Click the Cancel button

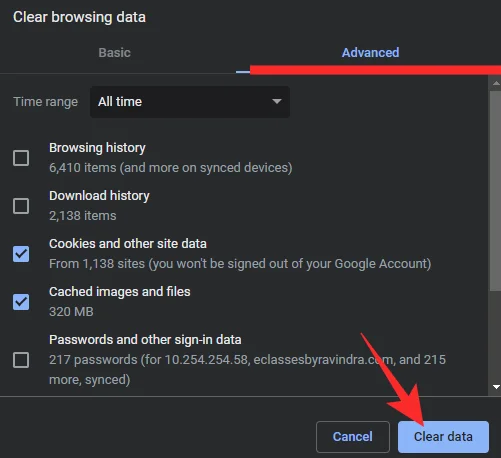[353, 437]
